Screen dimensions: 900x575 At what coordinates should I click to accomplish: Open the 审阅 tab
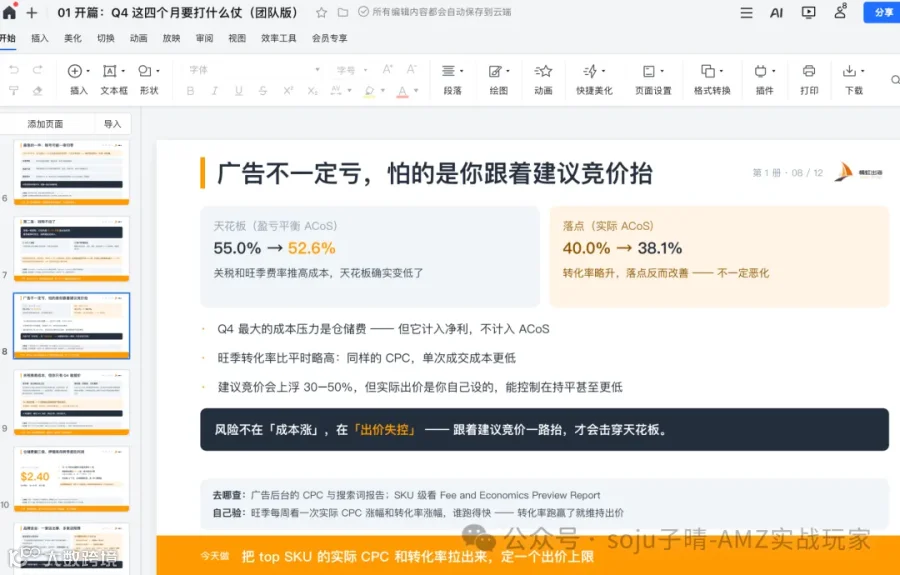tap(204, 38)
